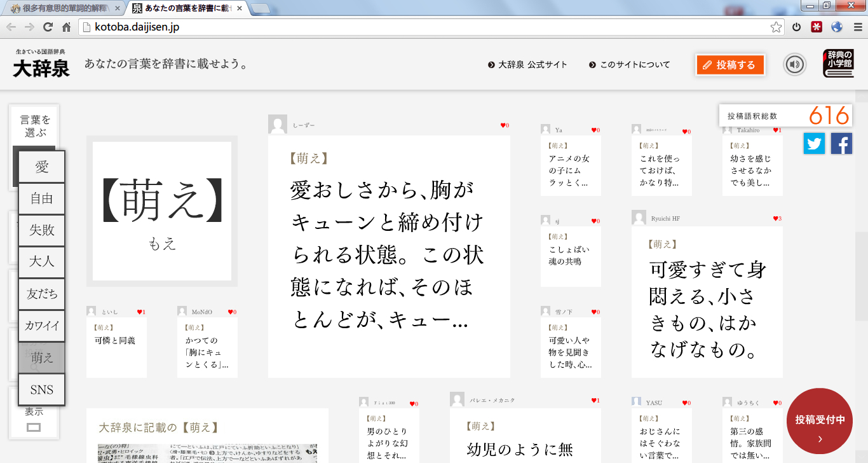Open 雪ノ下's 可愛い人や物 card
The height and width of the screenshot is (463, 868).
point(571,347)
